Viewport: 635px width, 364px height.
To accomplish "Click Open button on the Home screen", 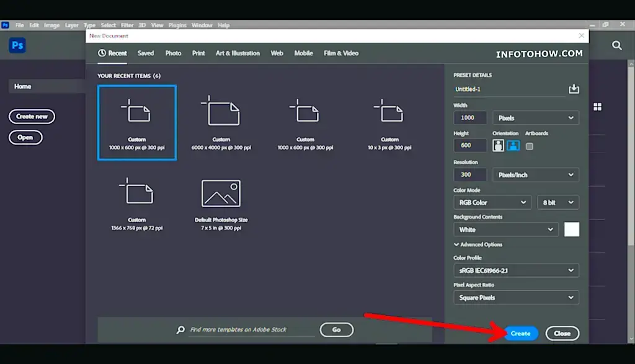I will point(25,138).
